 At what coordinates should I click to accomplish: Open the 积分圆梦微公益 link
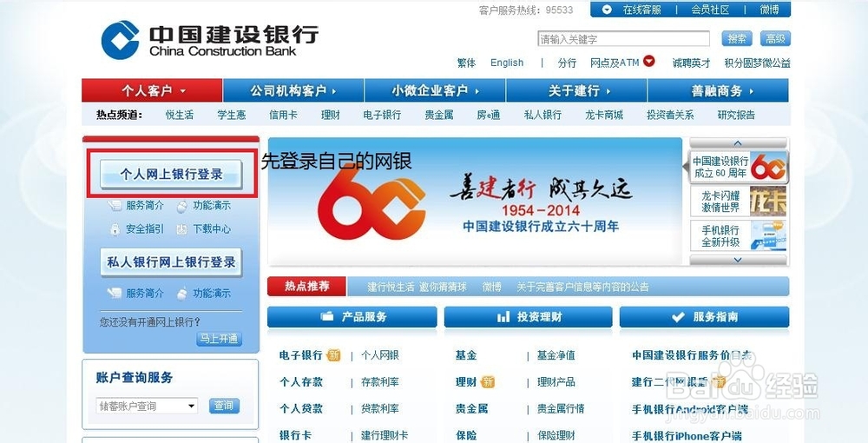point(757,63)
